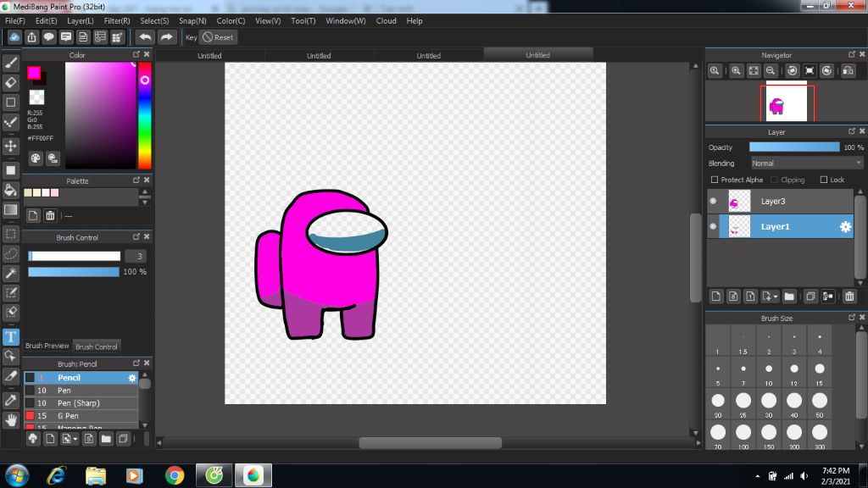Open the Filter(R) menu
868x488 pixels.
(117, 21)
